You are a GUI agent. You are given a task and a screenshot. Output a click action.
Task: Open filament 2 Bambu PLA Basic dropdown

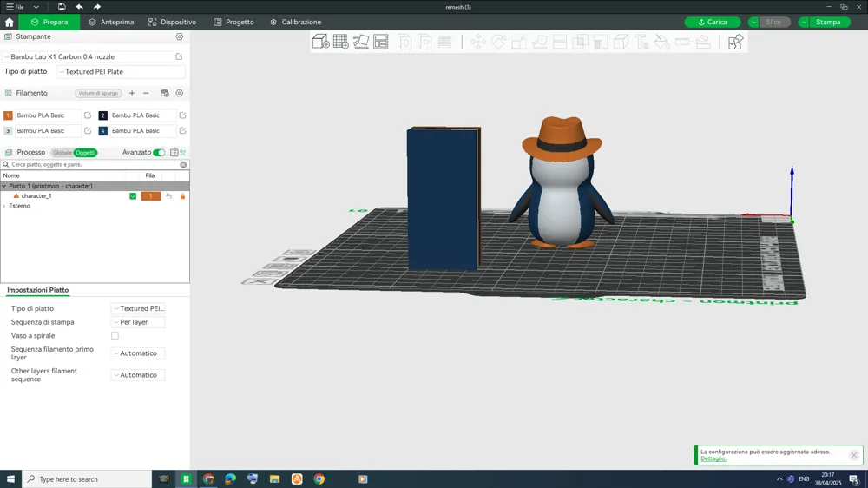click(142, 115)
